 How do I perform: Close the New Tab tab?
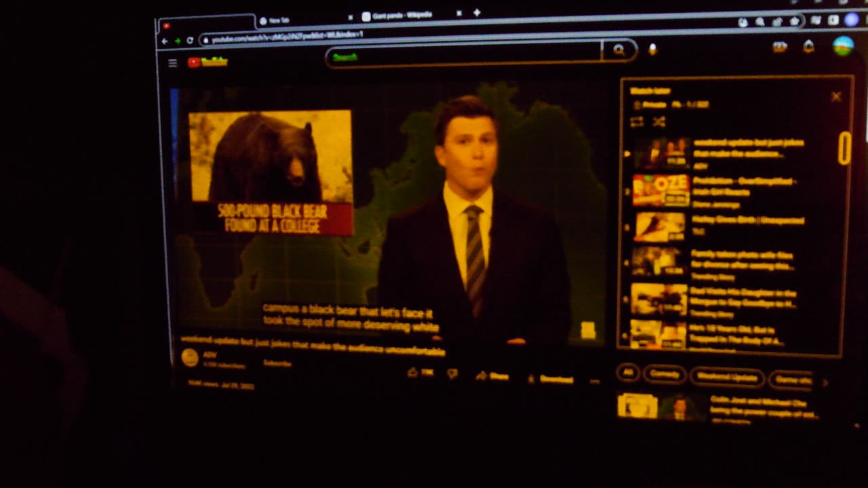[351, 18]
